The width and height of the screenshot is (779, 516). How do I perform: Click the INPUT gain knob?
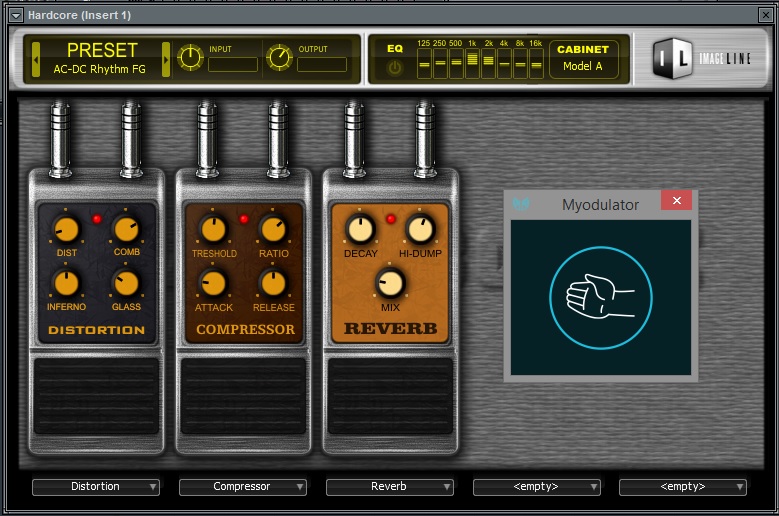click(x=190, y=58)
